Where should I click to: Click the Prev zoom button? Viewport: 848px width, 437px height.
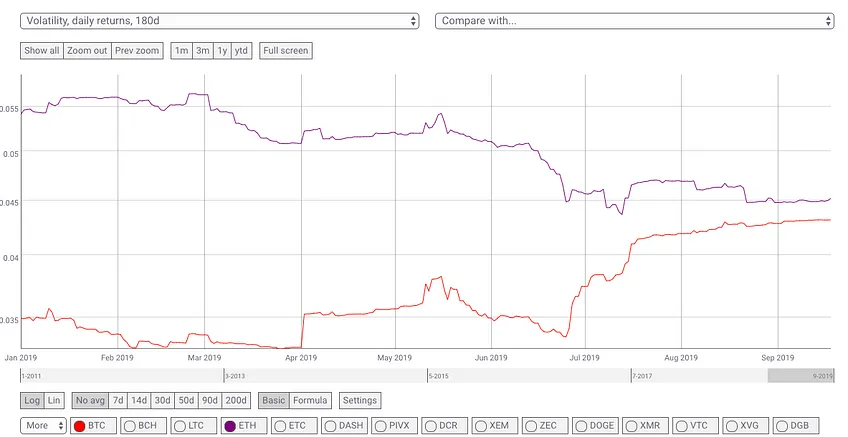[137, 51]
